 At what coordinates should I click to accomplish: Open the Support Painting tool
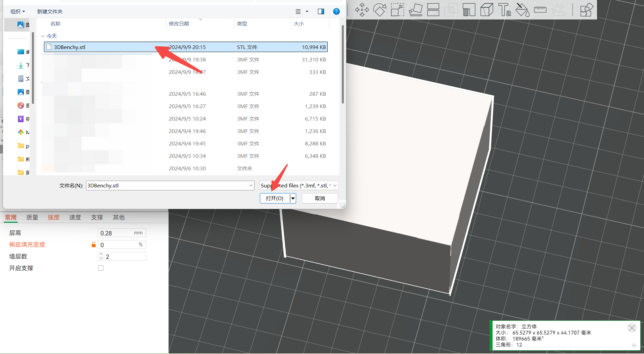(469, 10)
